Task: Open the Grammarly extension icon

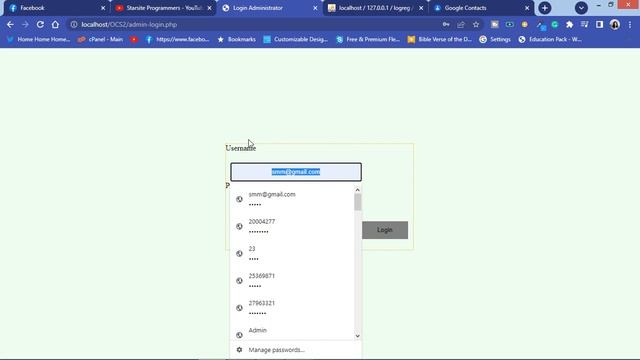Action: [555, 24]
